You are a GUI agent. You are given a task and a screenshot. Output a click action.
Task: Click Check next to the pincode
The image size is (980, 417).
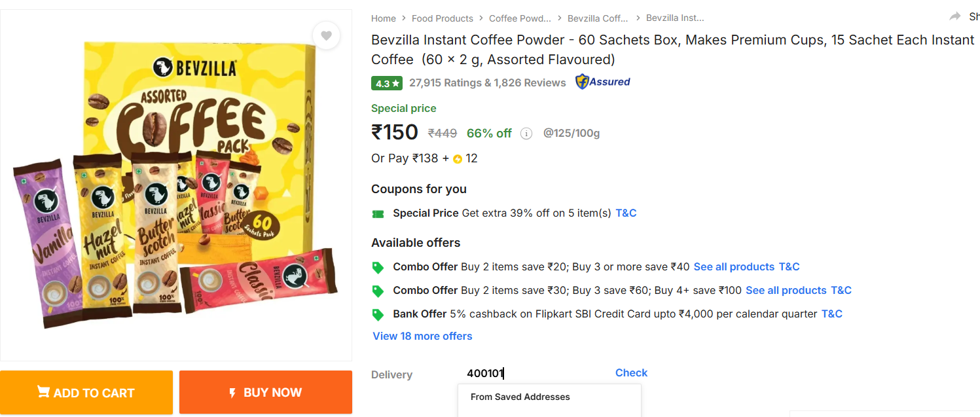tap(631, 372)
